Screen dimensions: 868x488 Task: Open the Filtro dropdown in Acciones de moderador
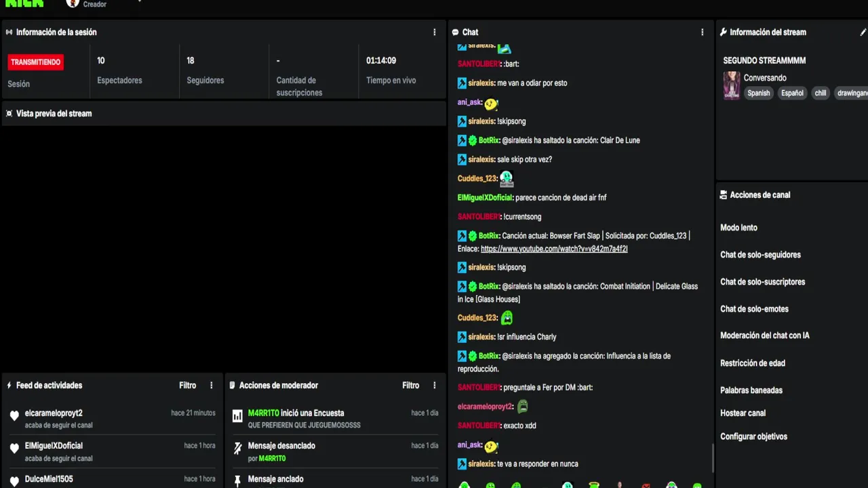click(x=411, y=385)
